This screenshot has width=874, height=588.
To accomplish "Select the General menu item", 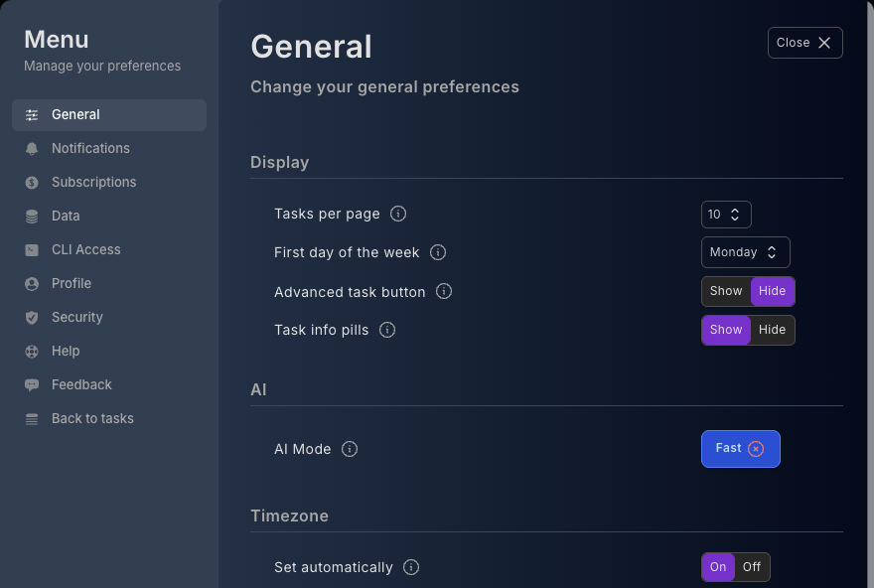I will (75, 115).
